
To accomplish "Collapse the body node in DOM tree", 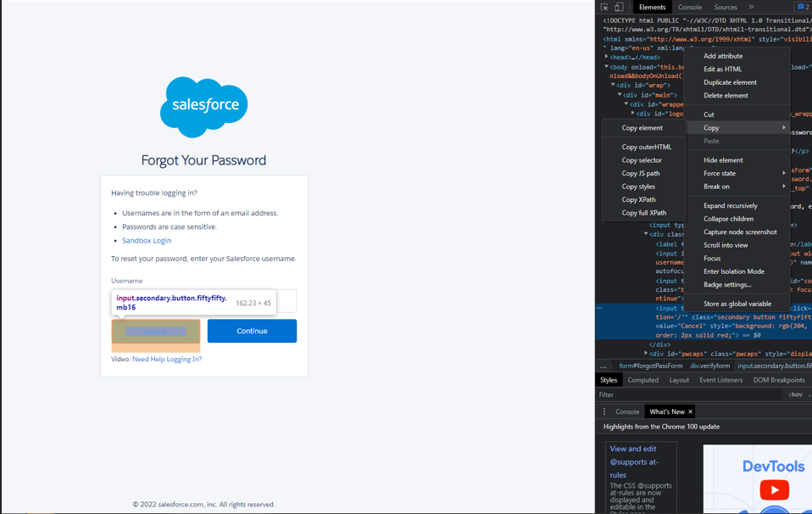I will coord(606,67).
